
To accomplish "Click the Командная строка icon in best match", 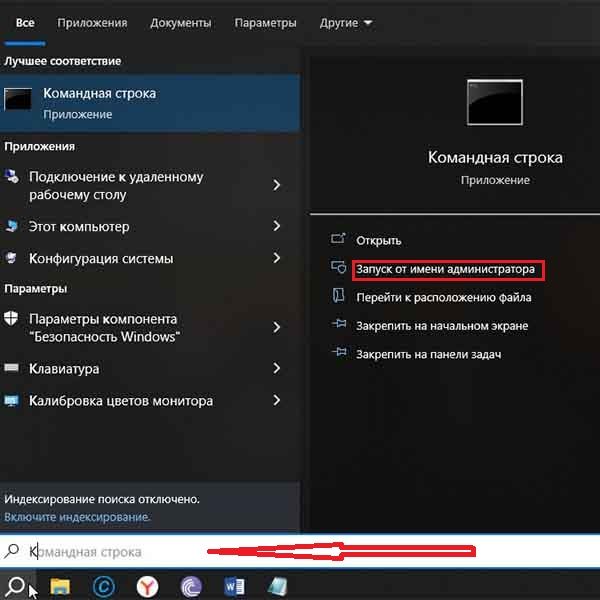I will (18, 99).
